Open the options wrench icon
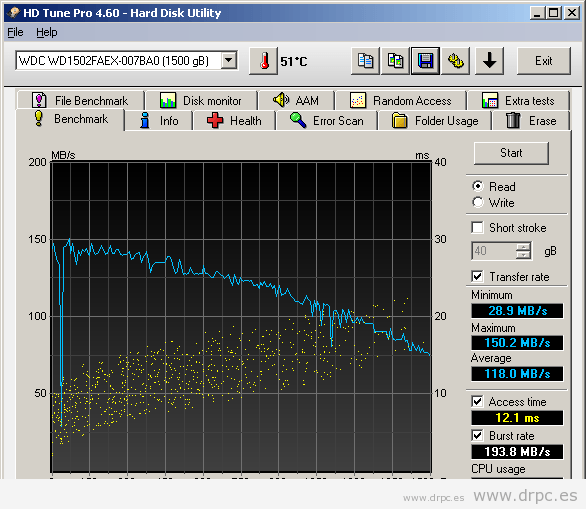The image size is (586, 509). point(456,61)
